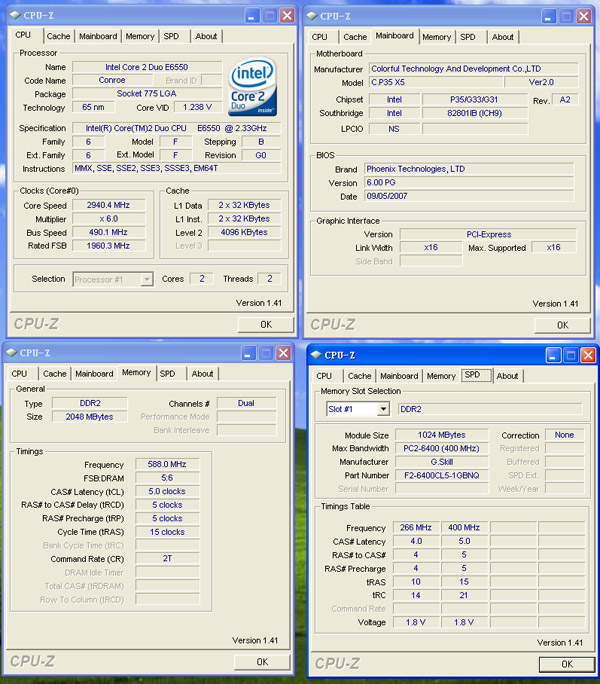
Task: Click the 266 MHz timings table frequency
Action: 416,528
